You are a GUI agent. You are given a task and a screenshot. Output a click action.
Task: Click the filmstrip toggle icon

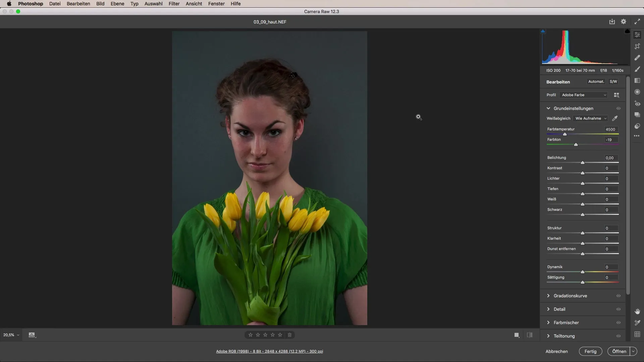click(32, 335)
